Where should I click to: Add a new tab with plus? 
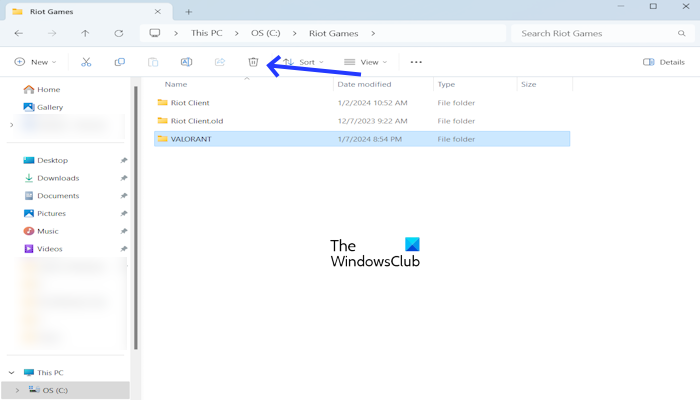click(189, 12)
